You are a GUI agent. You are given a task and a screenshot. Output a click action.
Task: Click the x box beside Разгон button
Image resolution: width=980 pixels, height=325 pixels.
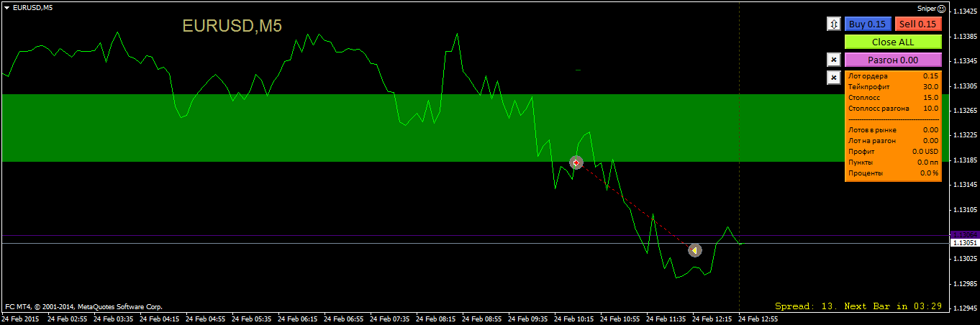coord(834,60)
